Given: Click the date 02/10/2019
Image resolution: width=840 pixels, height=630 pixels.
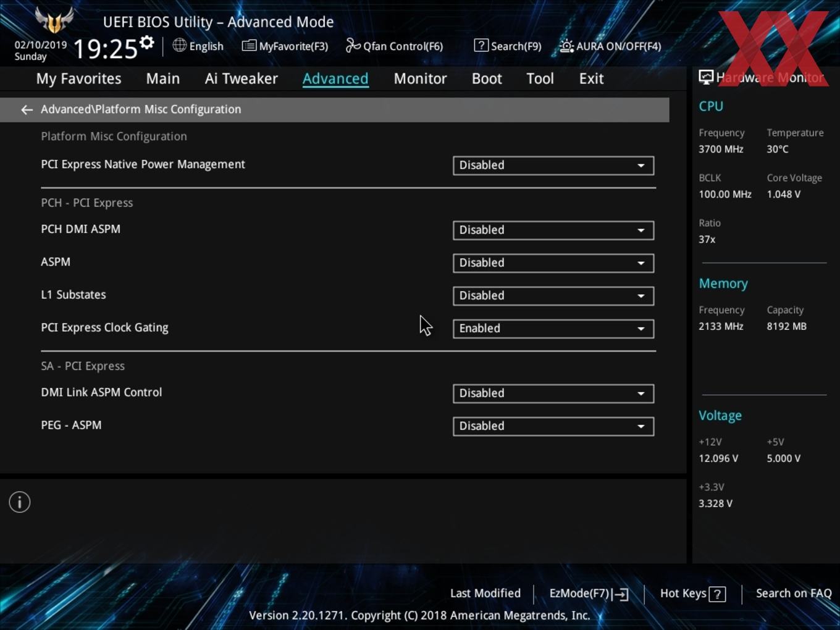Looking at the screenshot, I should coord(41,45).
